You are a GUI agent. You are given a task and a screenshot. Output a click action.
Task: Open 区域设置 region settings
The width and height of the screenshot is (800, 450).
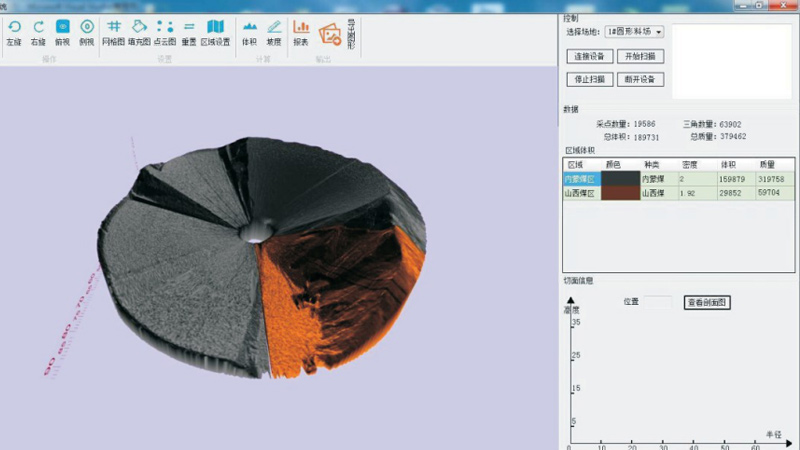point(215,28)
